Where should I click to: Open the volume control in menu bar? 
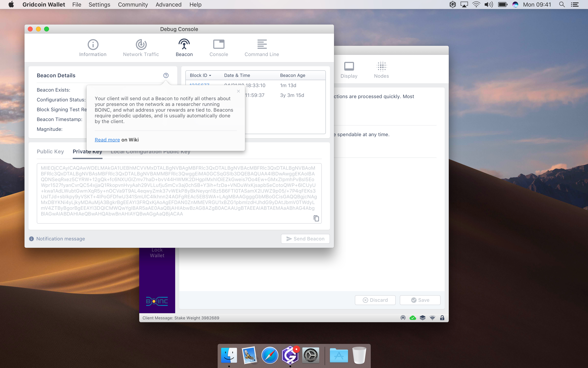[489, 5]
